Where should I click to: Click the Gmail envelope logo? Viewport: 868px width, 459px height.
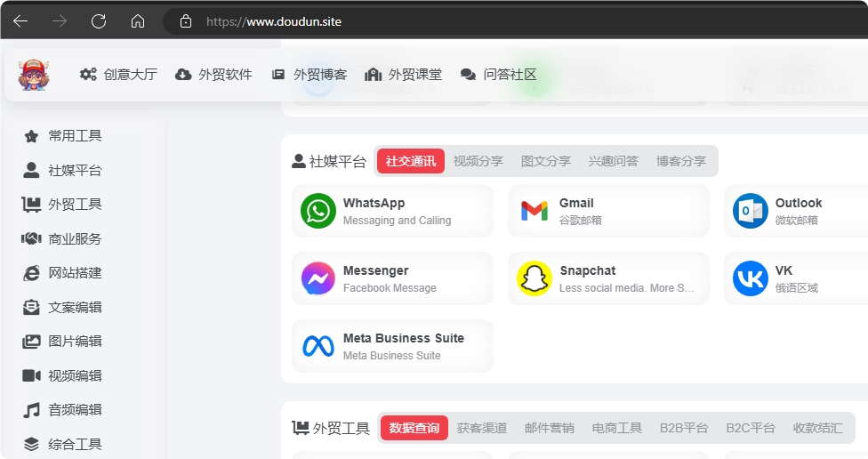[534, 211]
